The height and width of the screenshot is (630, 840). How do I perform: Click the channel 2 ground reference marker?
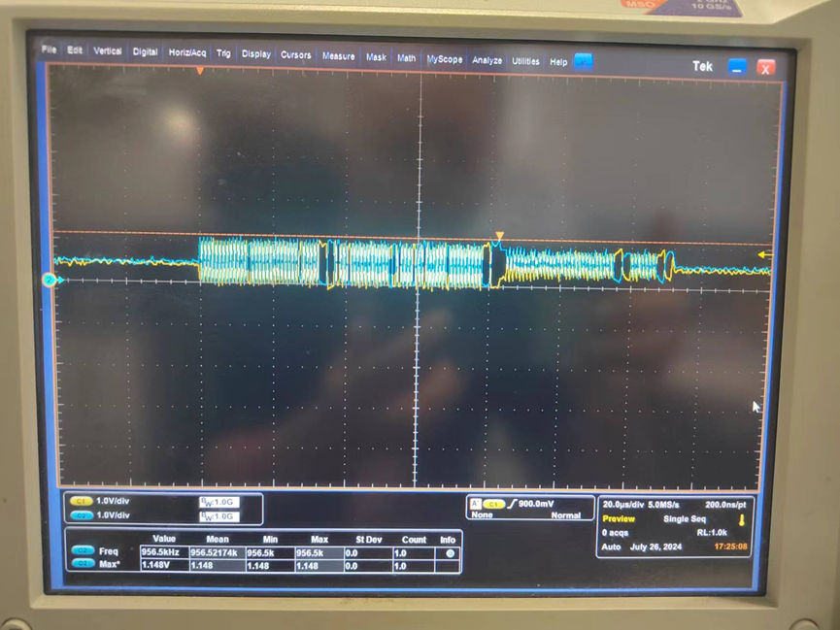[50, 280]
